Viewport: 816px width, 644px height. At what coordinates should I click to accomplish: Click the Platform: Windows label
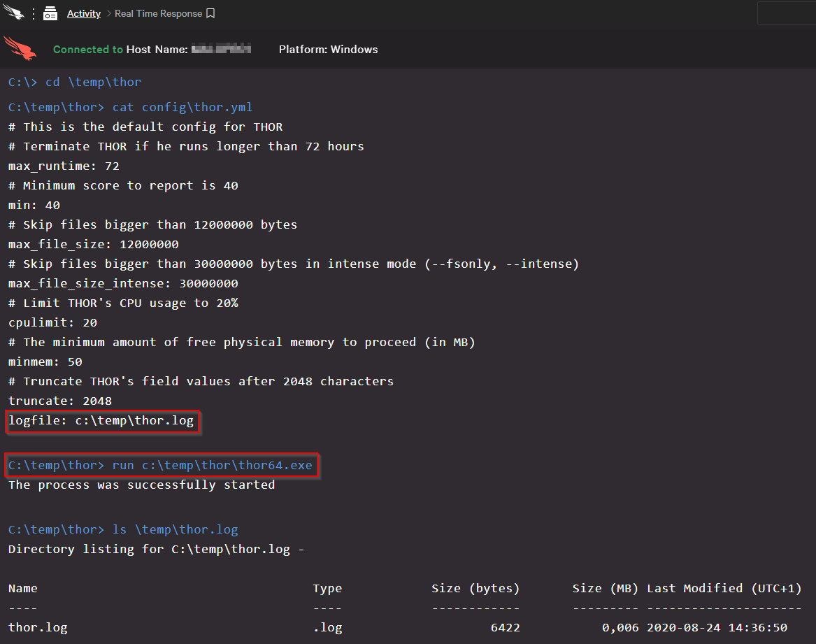coord(328,49)
